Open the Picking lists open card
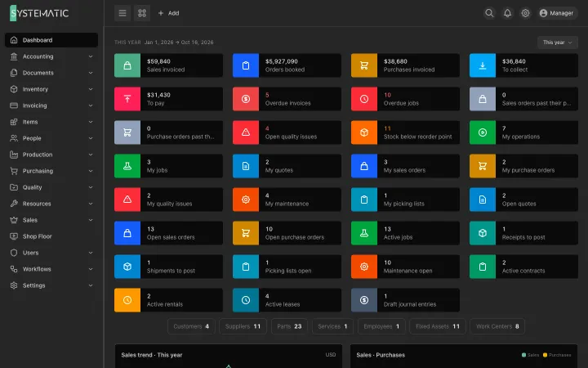Image resolution: width=588 pixels, height=368 pixels. coord(287,267)
